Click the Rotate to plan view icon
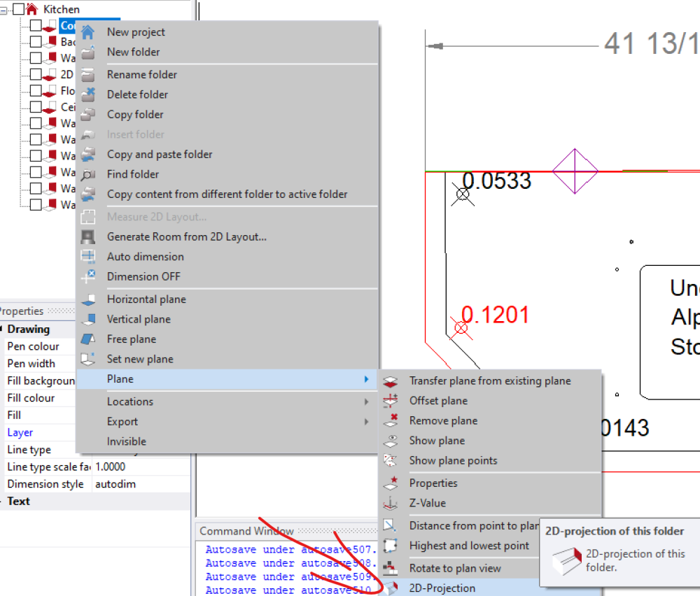700x596 pixels. (390, 568)
